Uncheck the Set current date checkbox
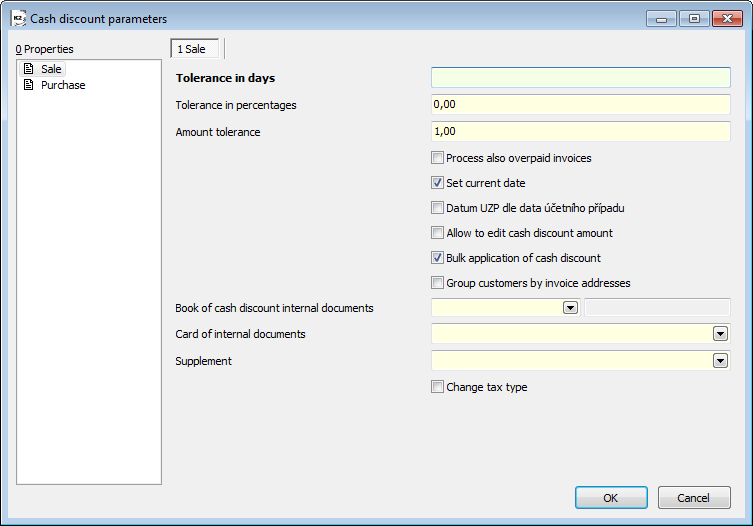Image resolution: width=753 pixels, height=526 pixels. click(x=437, y=183)
